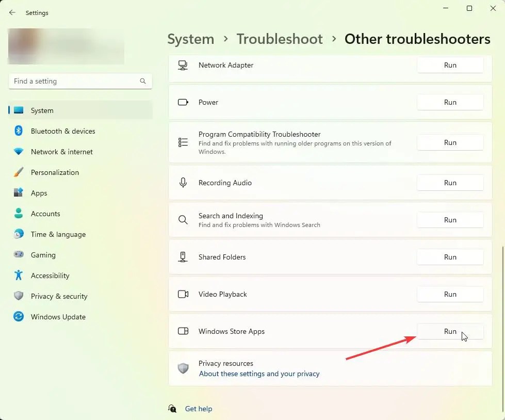
Task: Select Time & language
Action: point(80,234)
